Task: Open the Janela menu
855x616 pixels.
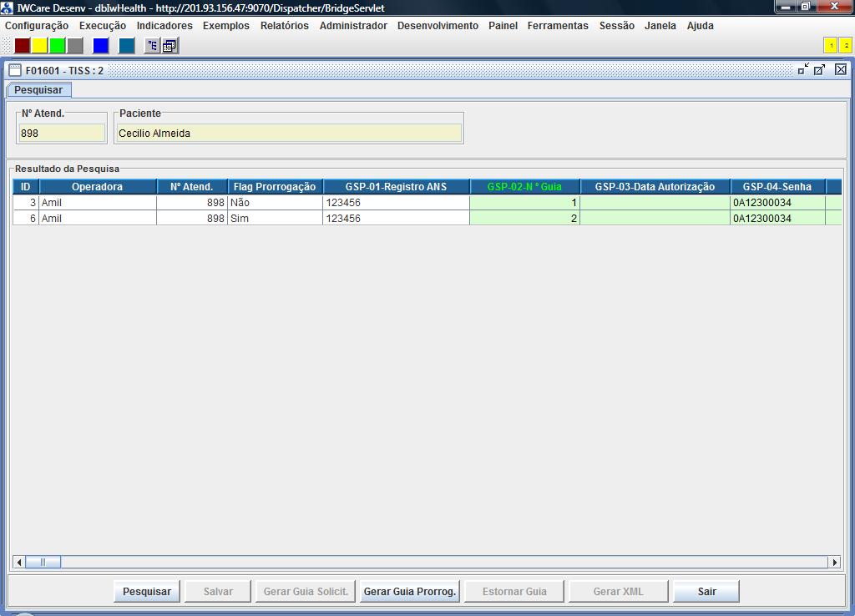Action: coord(660,26)
